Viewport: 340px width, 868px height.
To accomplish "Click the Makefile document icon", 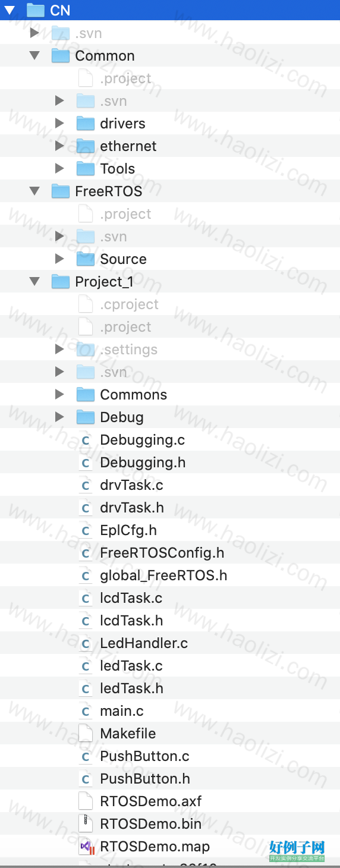I will click(86, 734).
